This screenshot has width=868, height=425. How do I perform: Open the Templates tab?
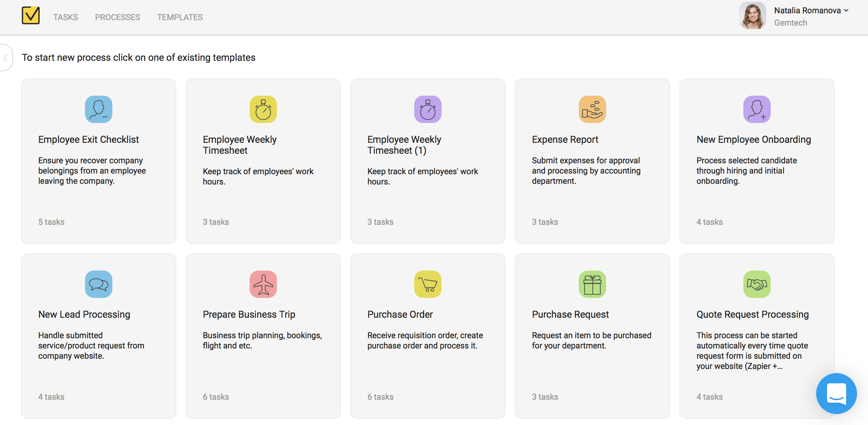coord(180,17)
